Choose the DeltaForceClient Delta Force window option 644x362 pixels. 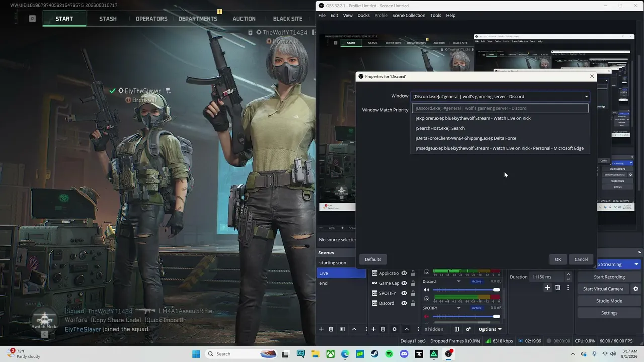(x=500, y=138)
